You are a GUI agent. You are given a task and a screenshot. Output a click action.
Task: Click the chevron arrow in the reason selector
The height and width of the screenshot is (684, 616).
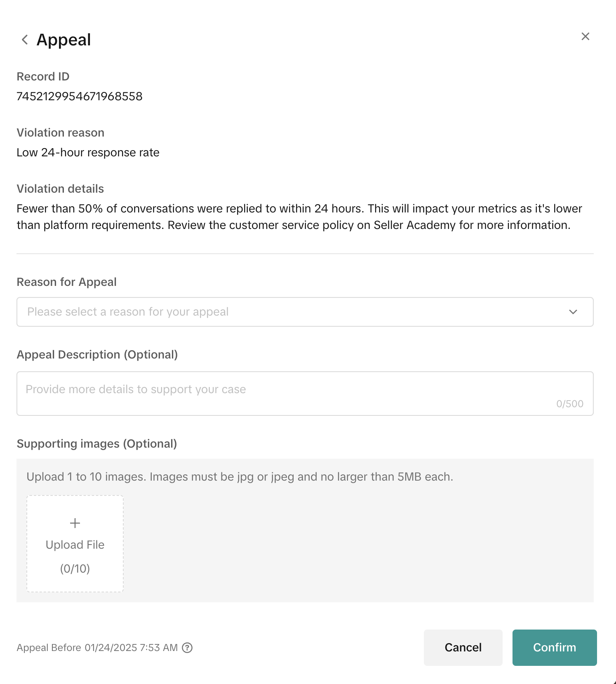573,312
